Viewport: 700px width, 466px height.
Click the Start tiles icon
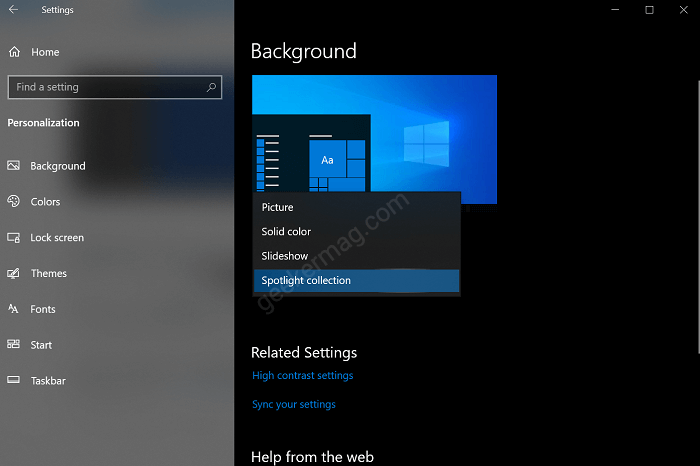click(x=13, y=344)
